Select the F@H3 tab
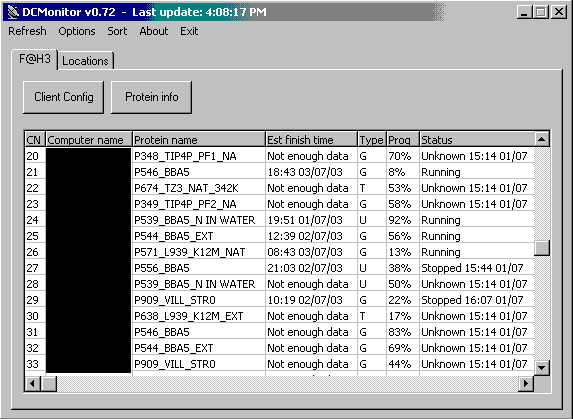Screen dimensions: 573x419 (35, 58)
